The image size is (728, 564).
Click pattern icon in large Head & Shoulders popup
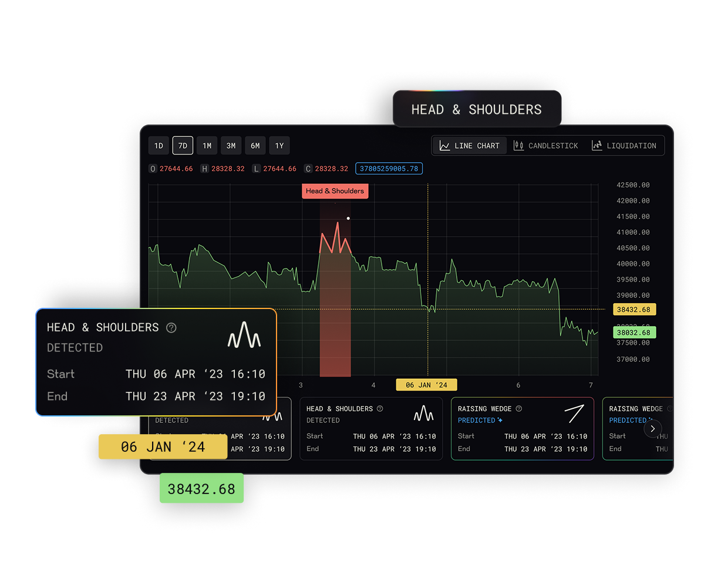(x=244, y=335)
